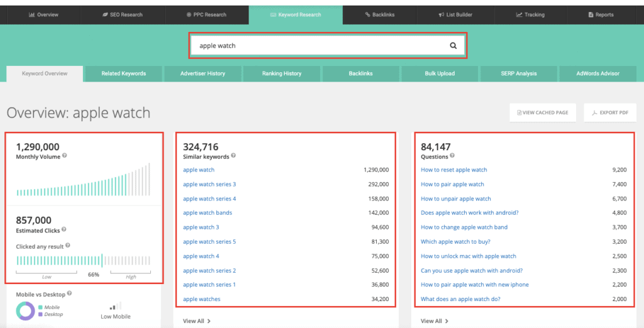Click help icon beside Monthly Volume
This screenshot has width=644, height=328.
pos(65,156)
